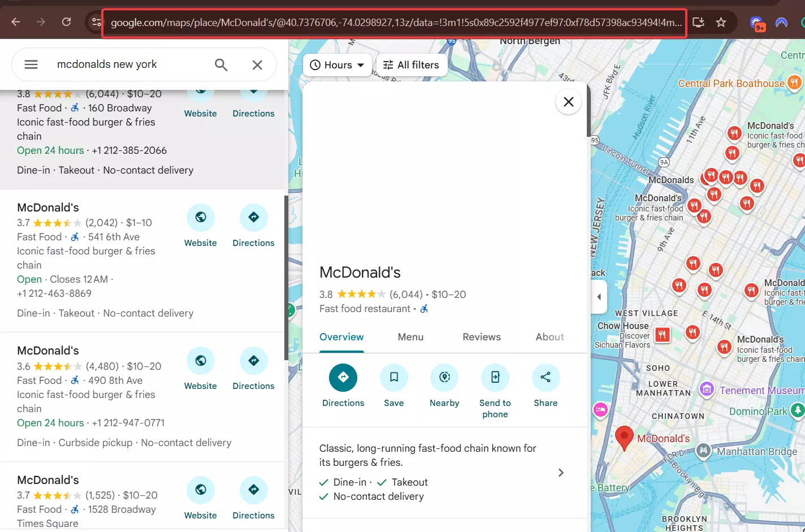The width and height of the screenshot is (805, 532).
Task: Bookmark this page with the star icon
Action: (721, 22)
